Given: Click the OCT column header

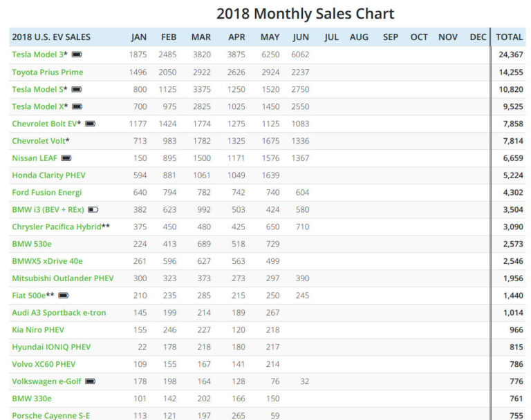Looking at the screenshot, I should click(419, 37).
